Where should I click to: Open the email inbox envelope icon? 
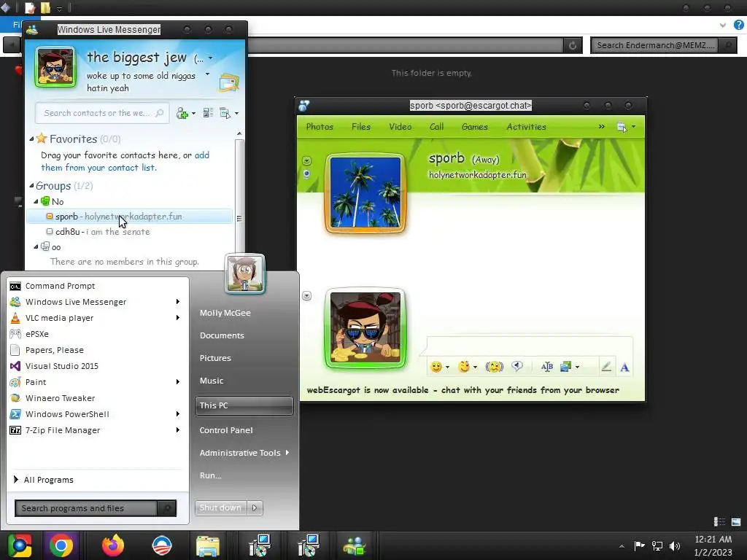click(x=228, y=83)
